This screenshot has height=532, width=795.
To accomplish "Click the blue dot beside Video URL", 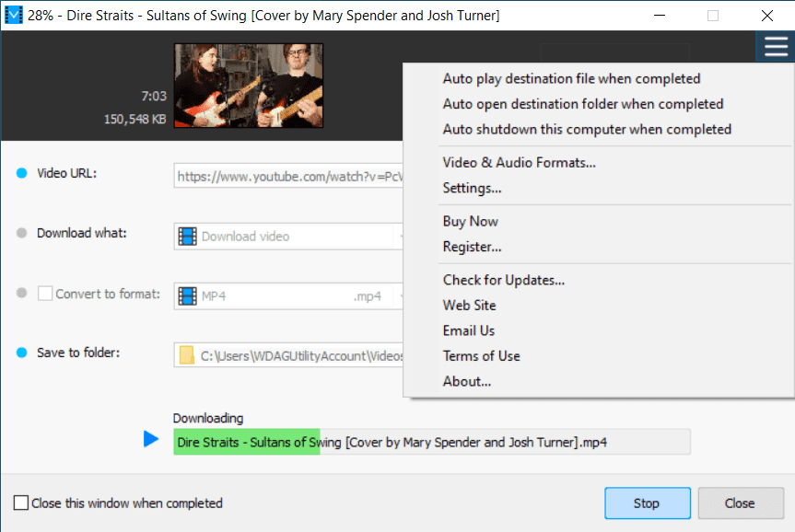I will [22, 173].
